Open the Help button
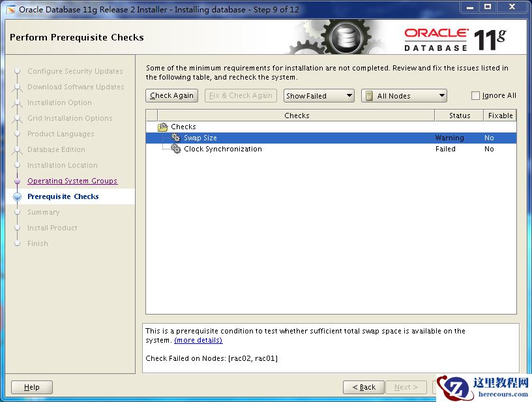This screenshot has width=532, height=402. pos(32,387)
